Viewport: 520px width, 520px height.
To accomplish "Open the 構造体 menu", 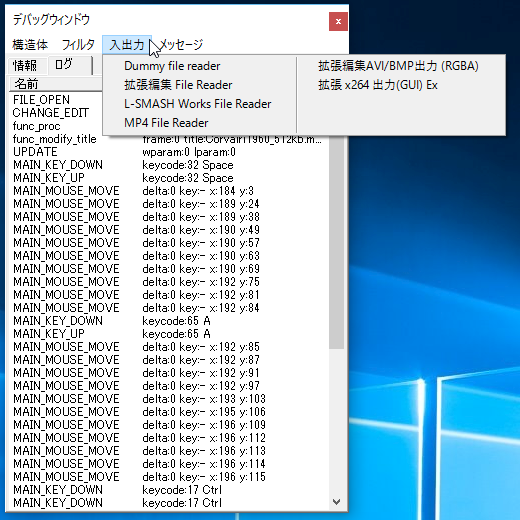I will click(x=30, y=44).
